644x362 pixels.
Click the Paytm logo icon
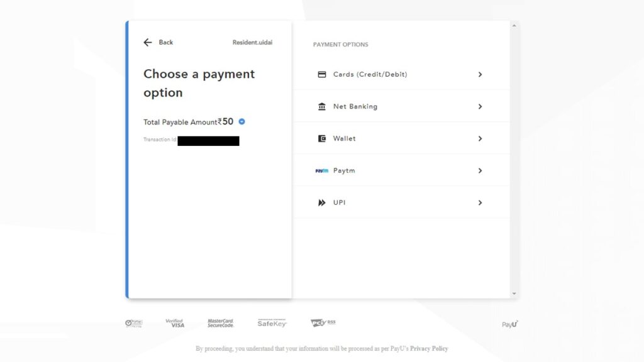coord(321,171)
